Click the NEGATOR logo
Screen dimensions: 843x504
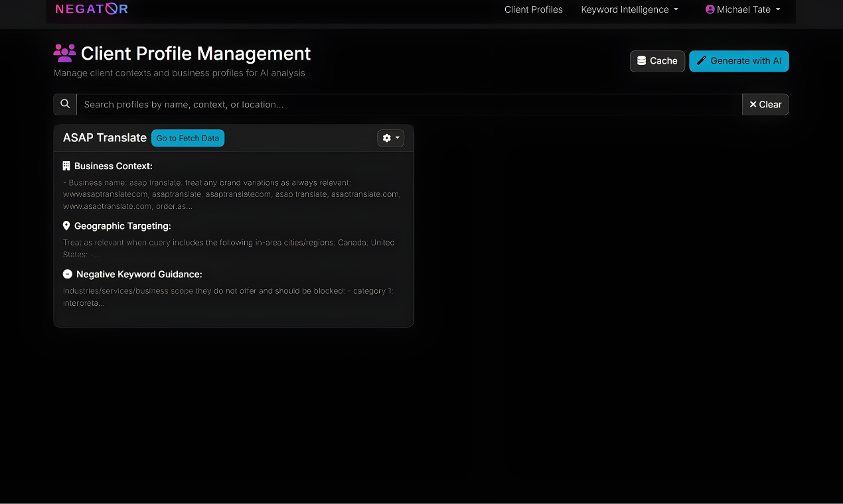click(92, 9)
